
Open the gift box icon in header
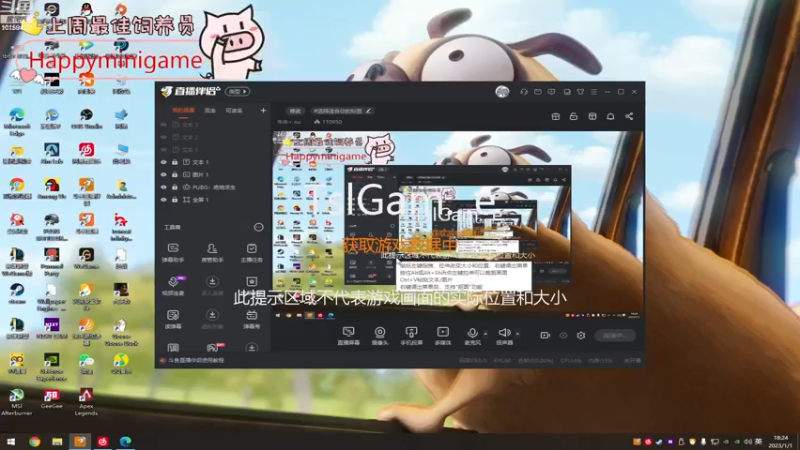click(556, 116)
